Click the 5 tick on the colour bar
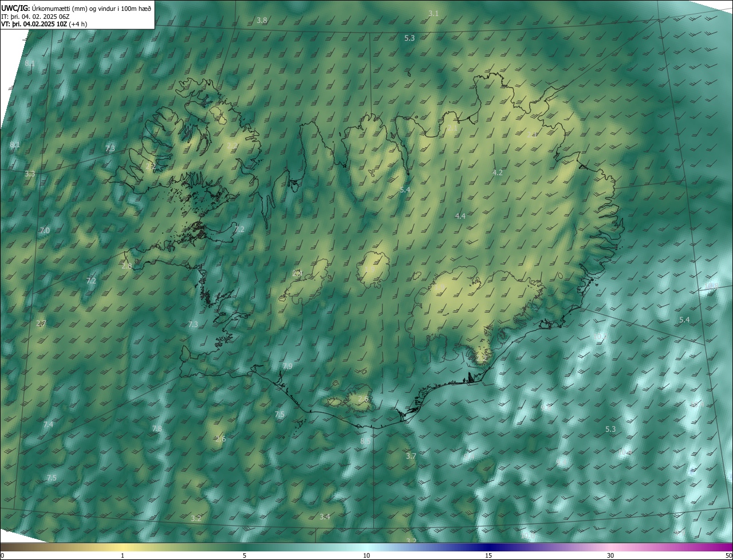733x560 pixels. (x=245, y=555)
